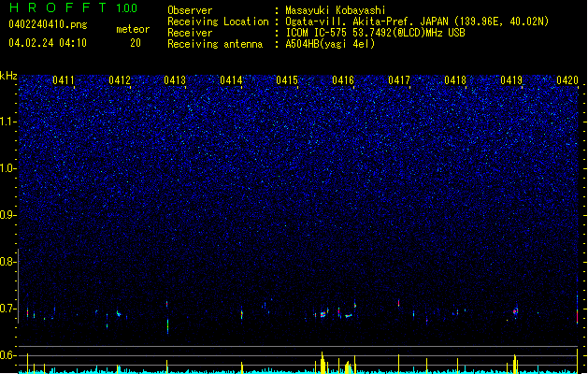Click the date stamp 04.02.24 04:10
This screenshot has width=588, height=374.
pyautogui.click(x=48, y=43)
